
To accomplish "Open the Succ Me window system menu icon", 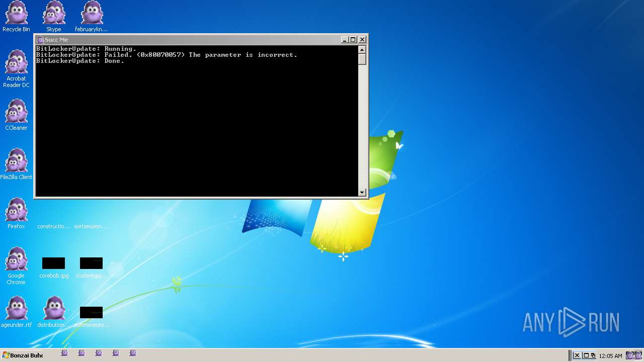I will tap(40, 40).
